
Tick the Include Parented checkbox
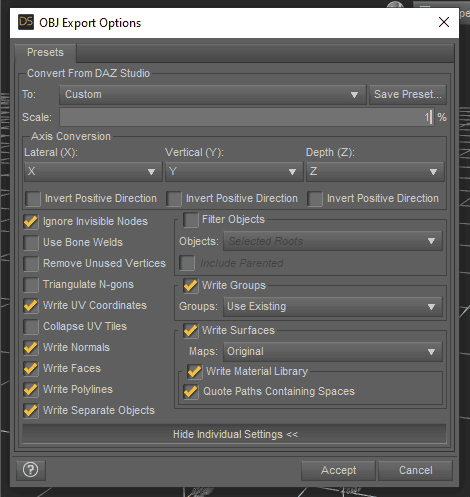coord(187,263)
